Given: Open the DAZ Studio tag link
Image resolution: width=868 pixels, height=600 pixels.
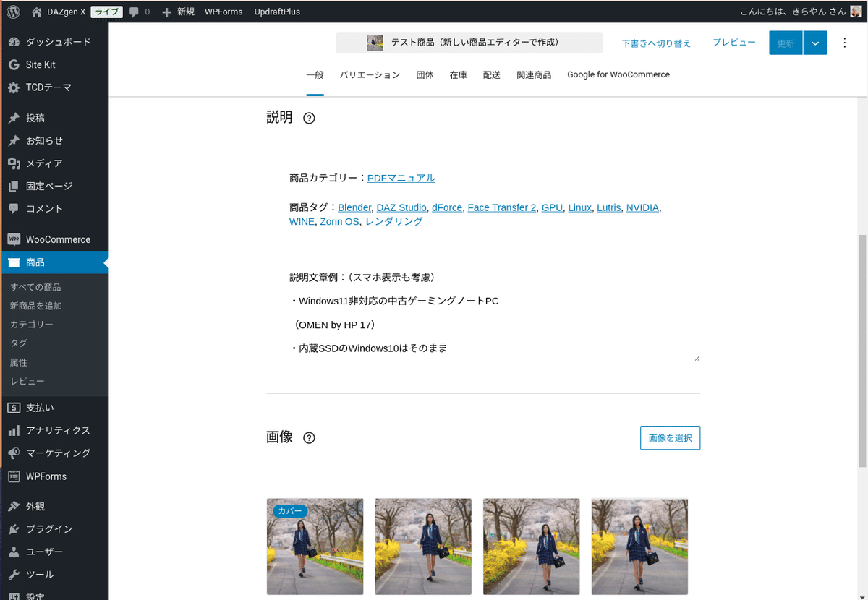Looking at the screenshot, I should 401,207.
